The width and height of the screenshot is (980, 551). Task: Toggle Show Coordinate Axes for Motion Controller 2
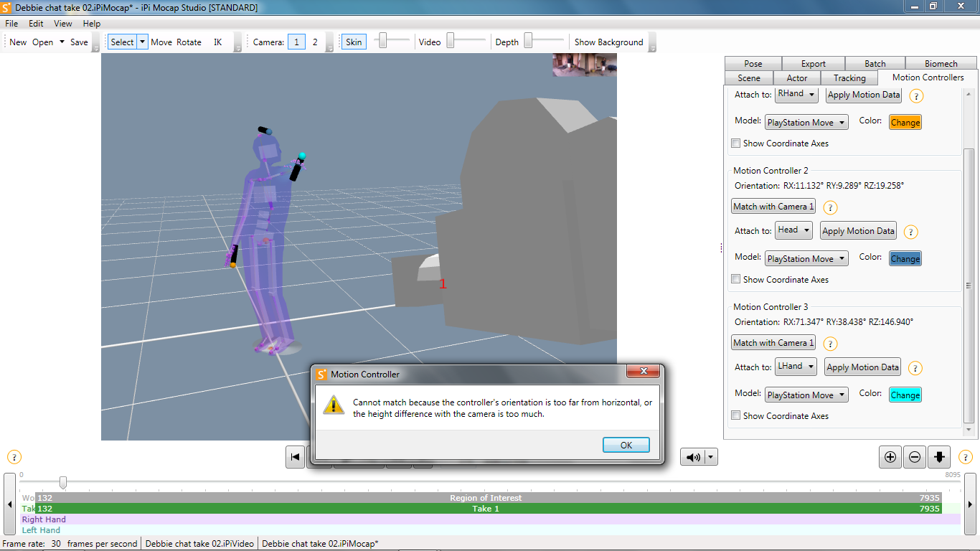[x=735, y=280]
